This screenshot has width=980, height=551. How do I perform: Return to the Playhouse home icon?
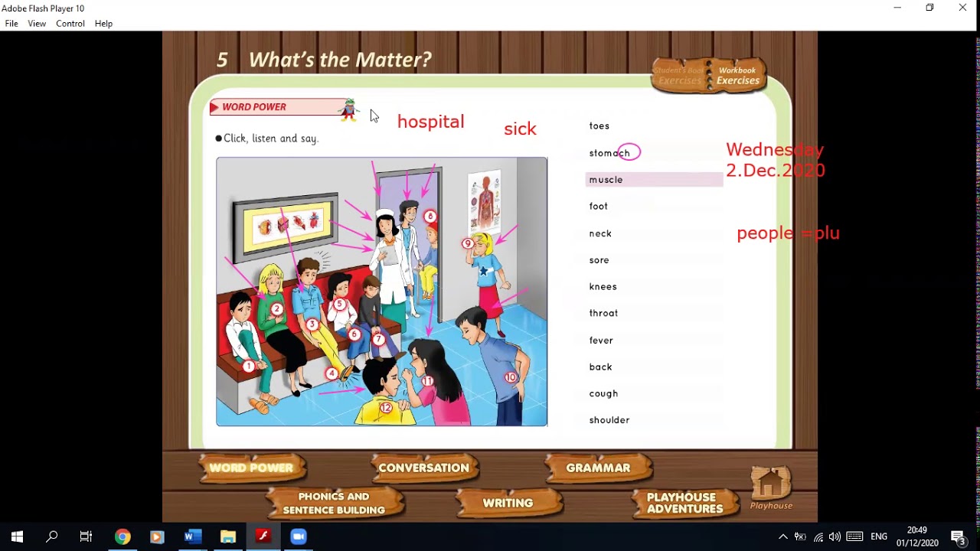[771, 487]
